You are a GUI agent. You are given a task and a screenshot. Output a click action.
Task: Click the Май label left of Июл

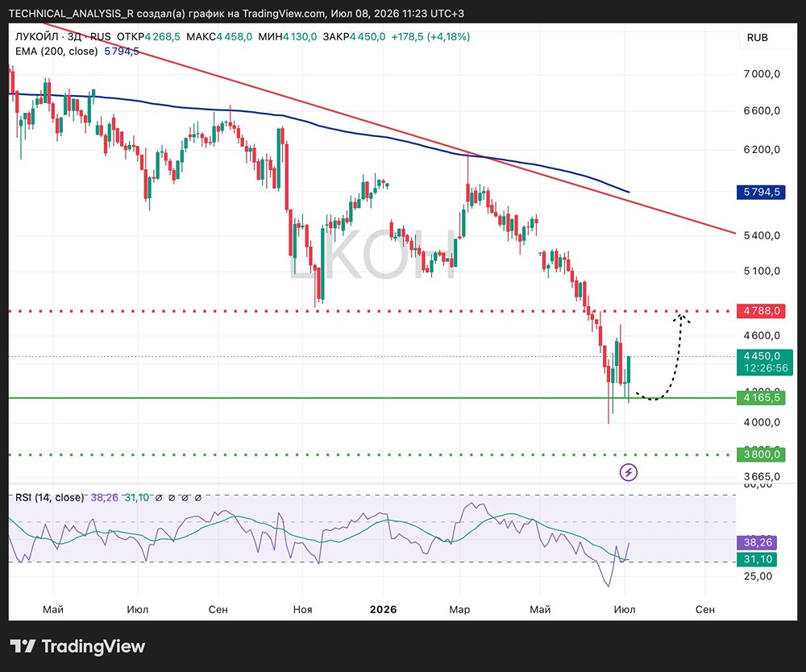[x=53, y=609]
